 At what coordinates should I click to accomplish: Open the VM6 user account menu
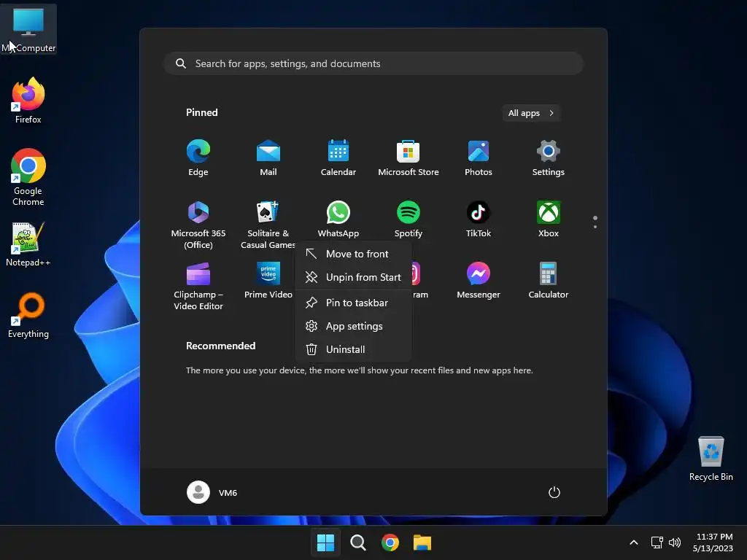[x=212, y=492]
